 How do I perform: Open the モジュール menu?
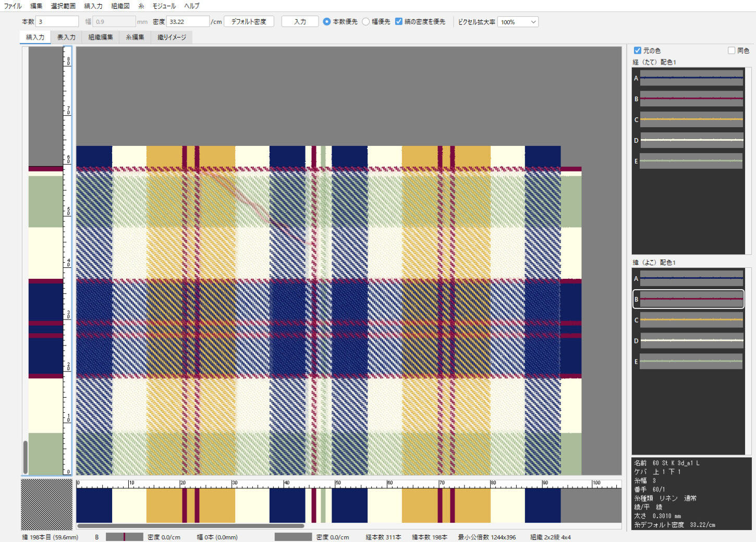tap(164, 6)
